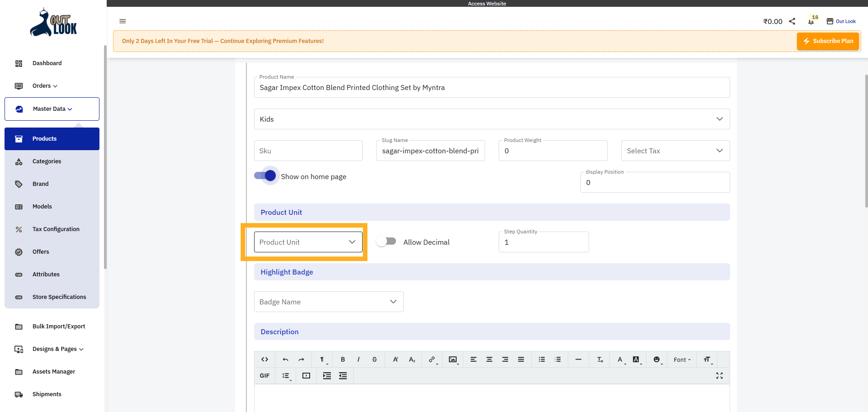Click the share icon in header

792,21
